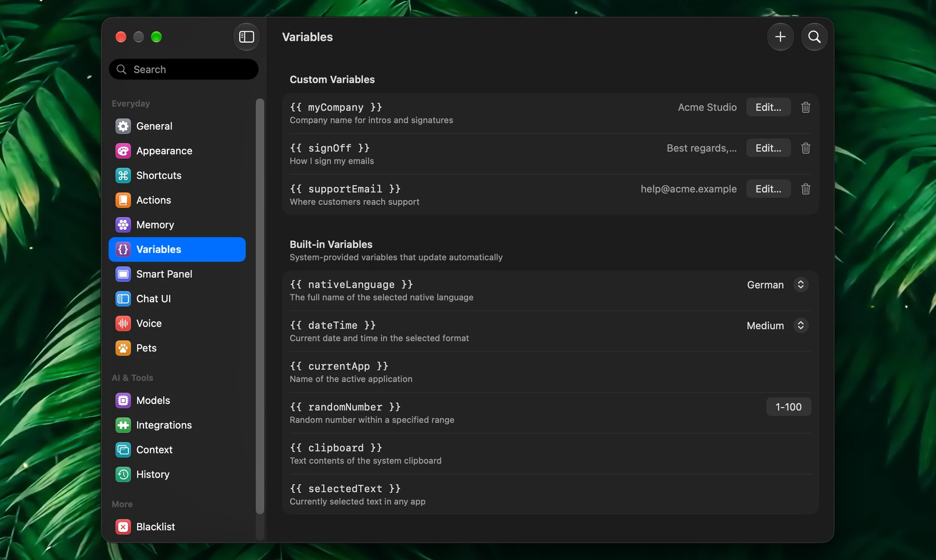Open the dateTime Medium format dropdown
This screenshot has width=936, height=560.
(777, 325)
